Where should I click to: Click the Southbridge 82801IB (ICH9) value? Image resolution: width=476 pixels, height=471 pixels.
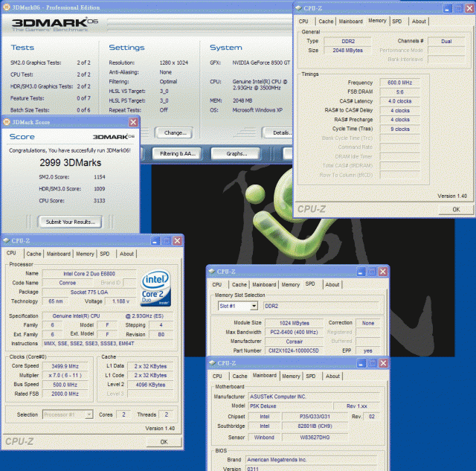point(315,426)
